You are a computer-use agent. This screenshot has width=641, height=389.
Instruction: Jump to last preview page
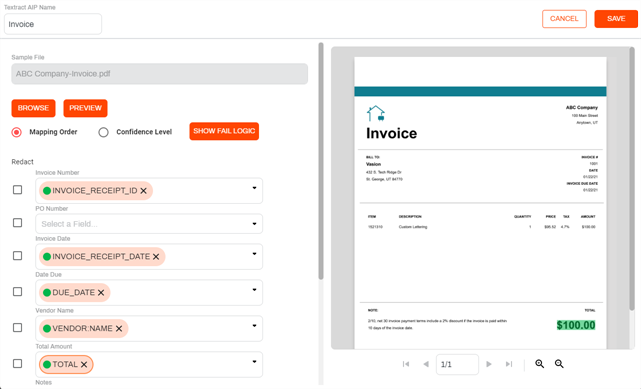tap(509, 364)
